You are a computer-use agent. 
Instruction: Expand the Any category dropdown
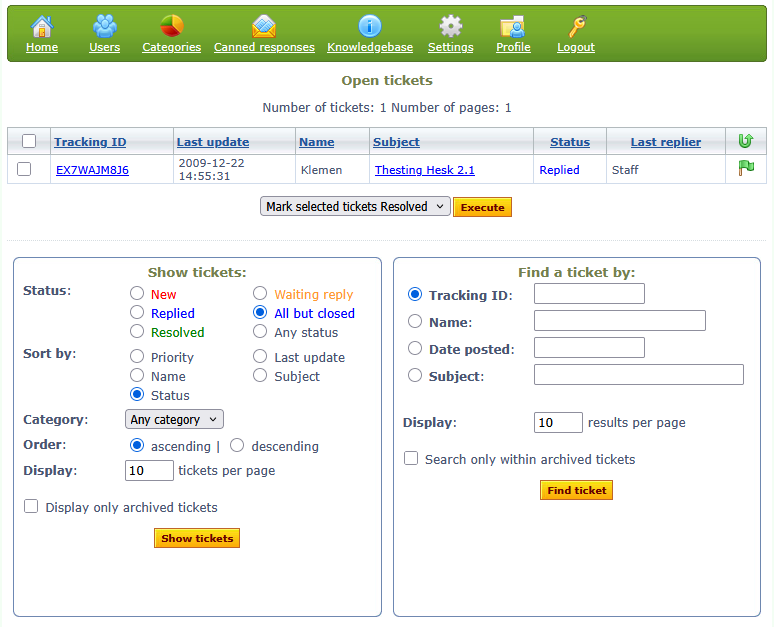[174, 420]
